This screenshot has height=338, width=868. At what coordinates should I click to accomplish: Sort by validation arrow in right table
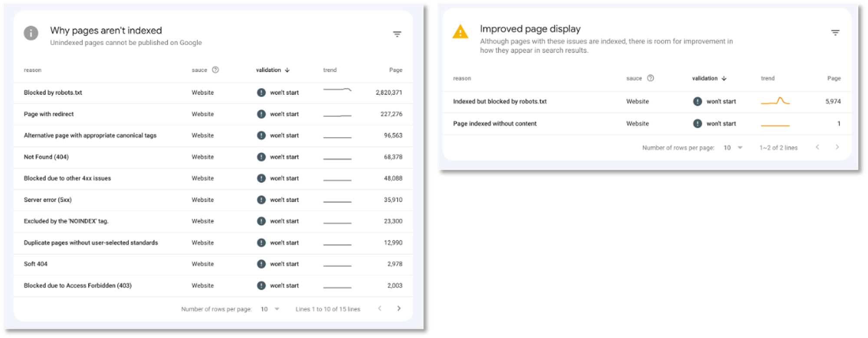724,79
